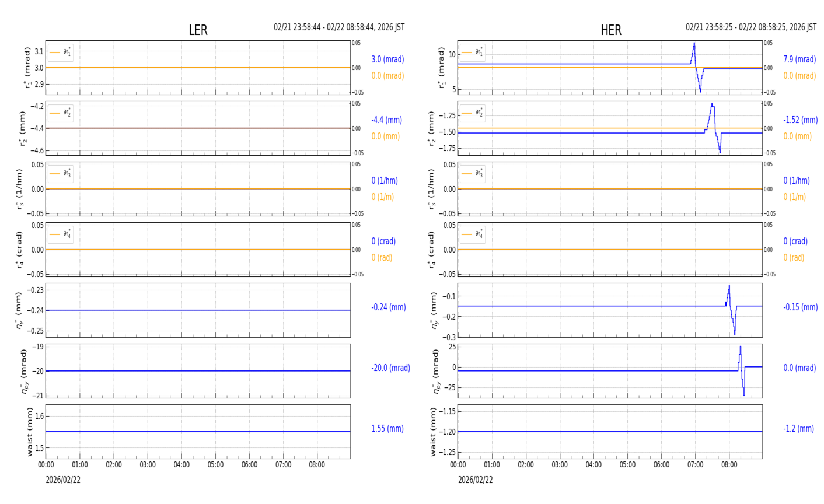Click the orange 0 (1/m) value in HER
This screenshot has height=504, width=824.
coord(794,197)
